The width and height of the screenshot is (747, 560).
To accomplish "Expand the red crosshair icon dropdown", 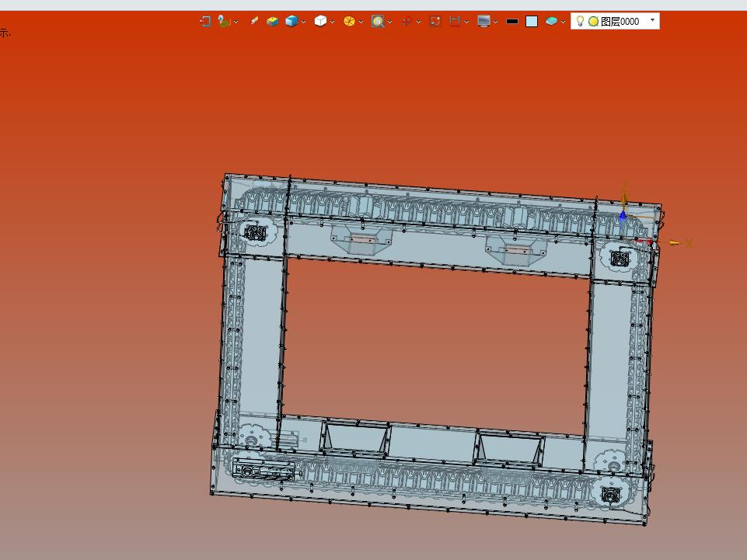I will pos(418,22).
